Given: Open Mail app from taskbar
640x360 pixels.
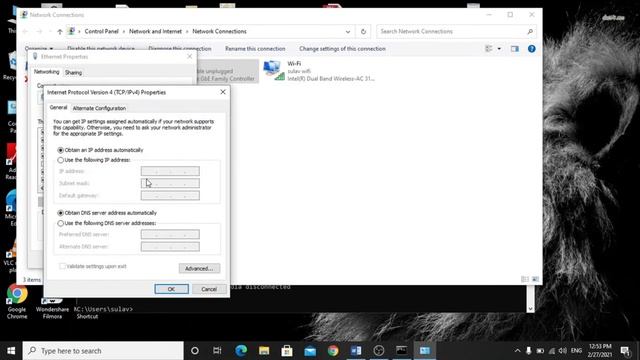Looking at the screenshot, I should tap(310, 351).
